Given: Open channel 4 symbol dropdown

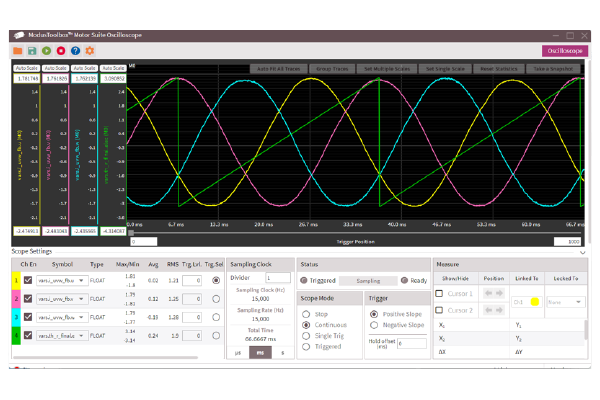Looking at the screenshot, I should coord(61,335).
